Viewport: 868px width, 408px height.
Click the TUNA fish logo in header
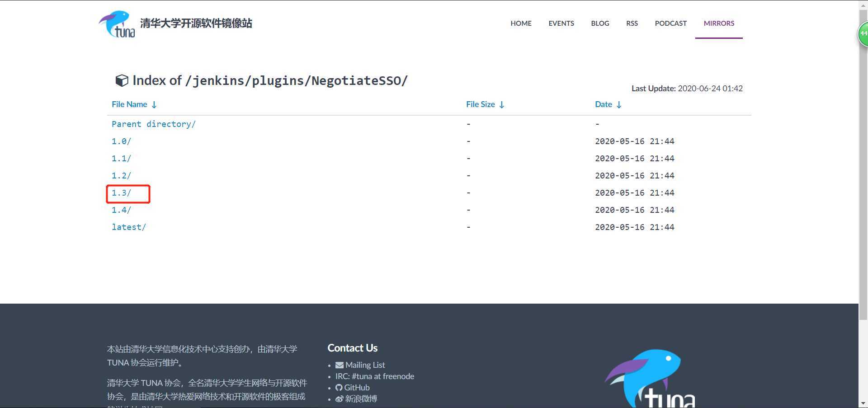[x=117, y=24]
